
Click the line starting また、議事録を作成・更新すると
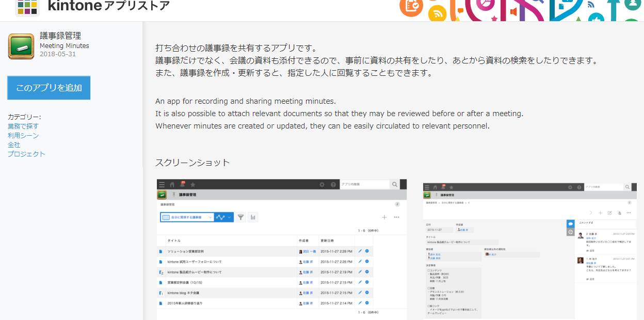pos(294,73)
